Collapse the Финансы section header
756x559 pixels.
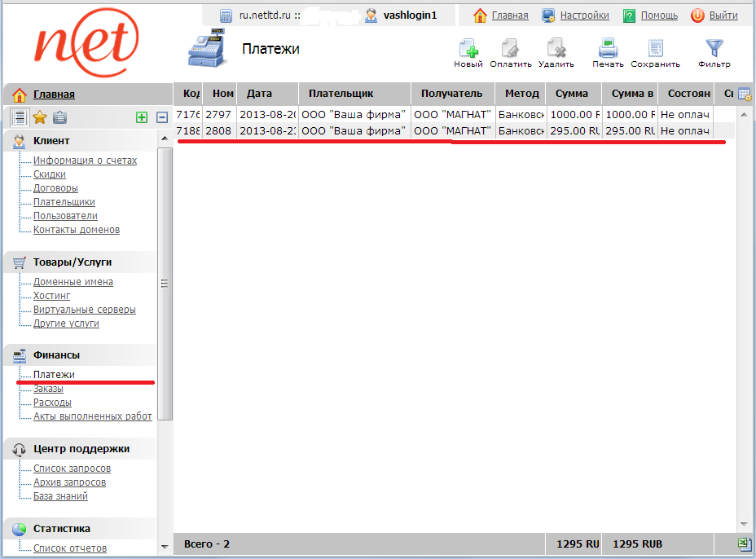click(56, 355)
